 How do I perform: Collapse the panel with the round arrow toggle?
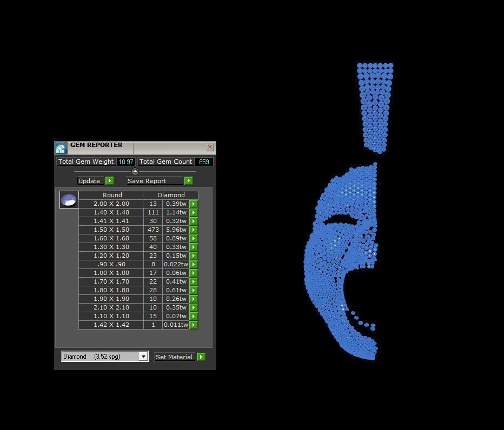click(x=135, y=171)
